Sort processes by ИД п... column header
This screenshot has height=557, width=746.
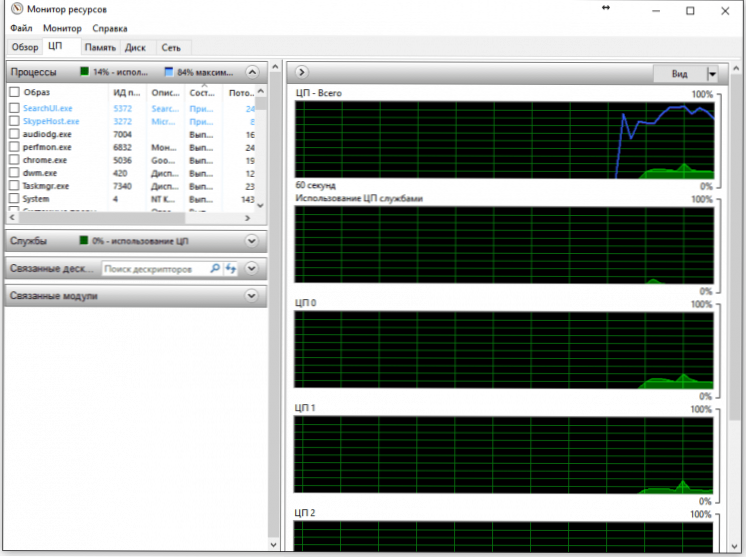[x=127, y=92]
